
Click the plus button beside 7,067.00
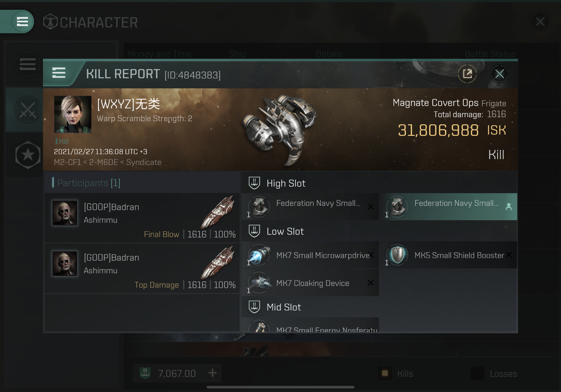tap(212, 373)
